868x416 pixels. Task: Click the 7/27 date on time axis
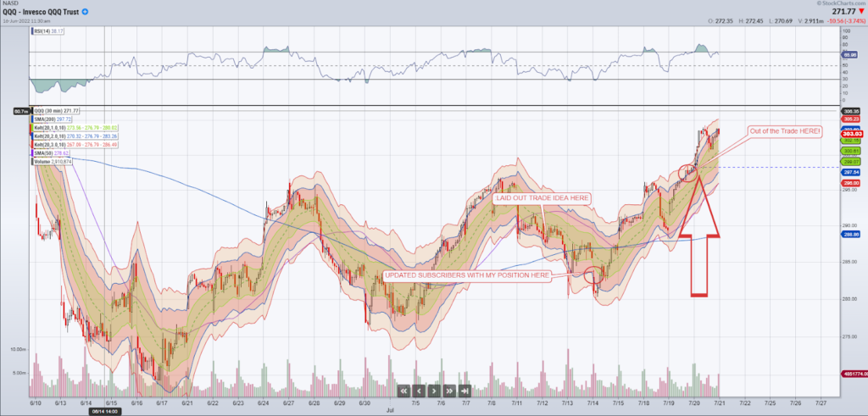tap(821, 404)
